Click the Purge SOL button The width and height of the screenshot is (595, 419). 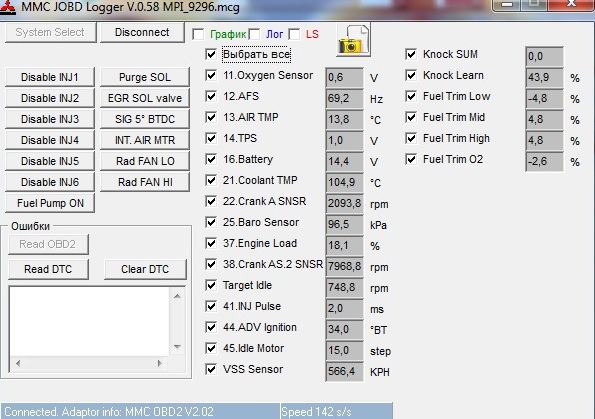(x=145, y=77)
